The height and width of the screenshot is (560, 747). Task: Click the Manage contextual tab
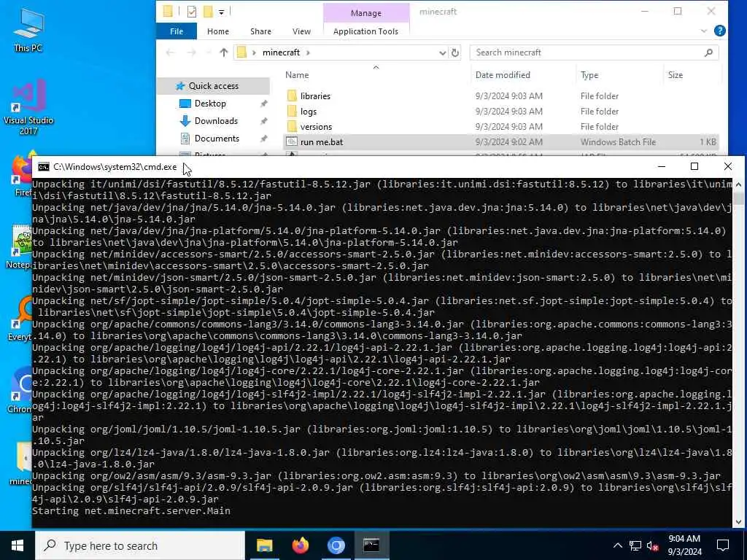coord(366,13)
